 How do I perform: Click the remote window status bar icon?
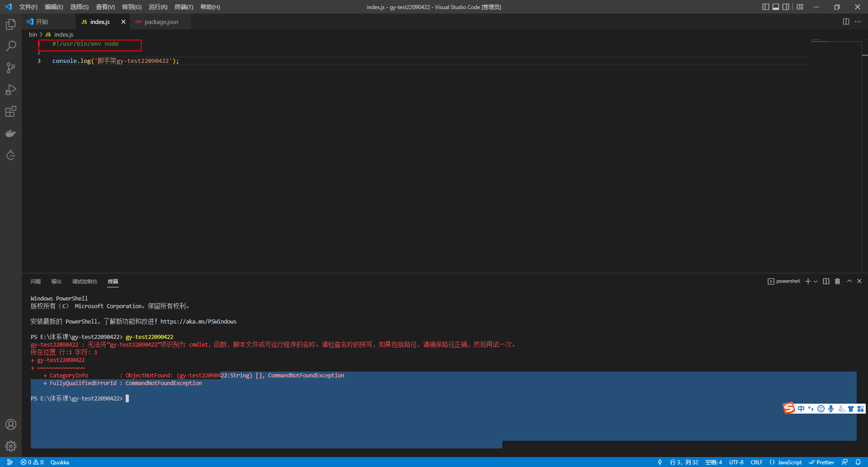click(x=9, y=462)
